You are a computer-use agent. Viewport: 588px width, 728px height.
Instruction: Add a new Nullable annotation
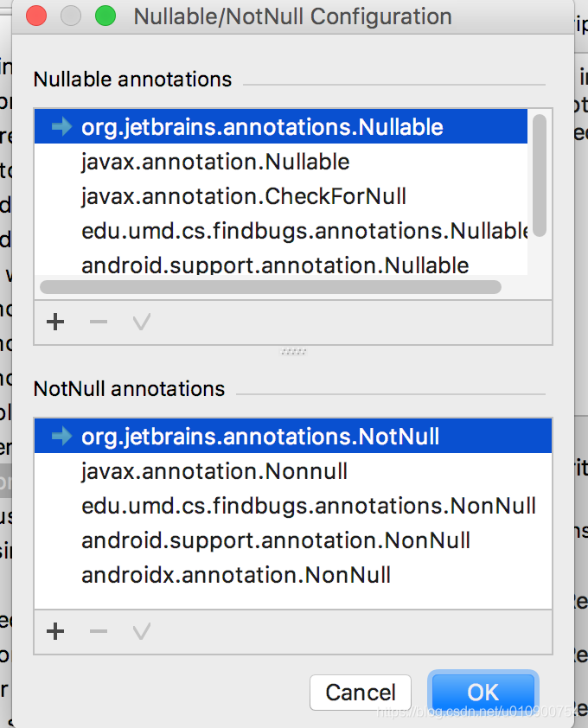pos(54,322)
